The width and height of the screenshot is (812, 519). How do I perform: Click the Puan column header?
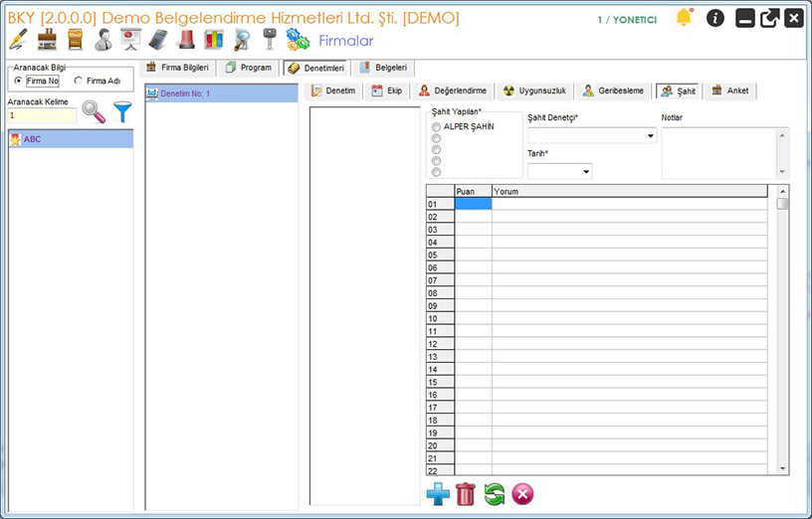coord(473,191)
